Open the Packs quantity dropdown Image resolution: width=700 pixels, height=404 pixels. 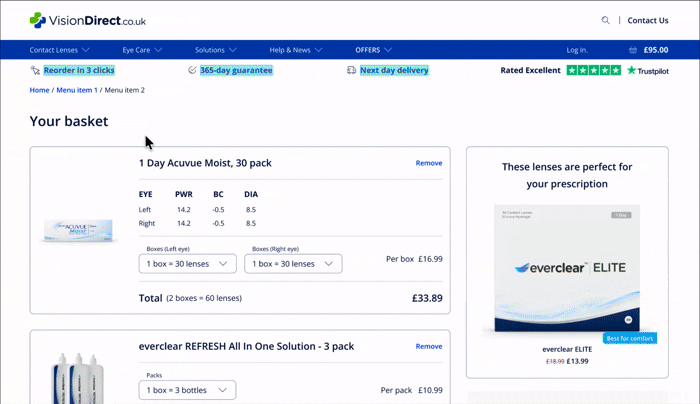(187, 390)
